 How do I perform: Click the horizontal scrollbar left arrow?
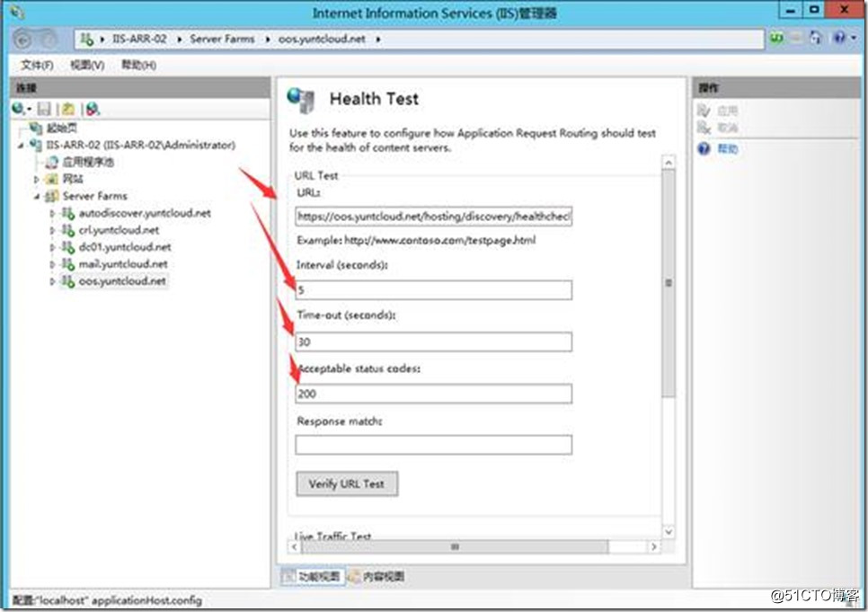295,546
